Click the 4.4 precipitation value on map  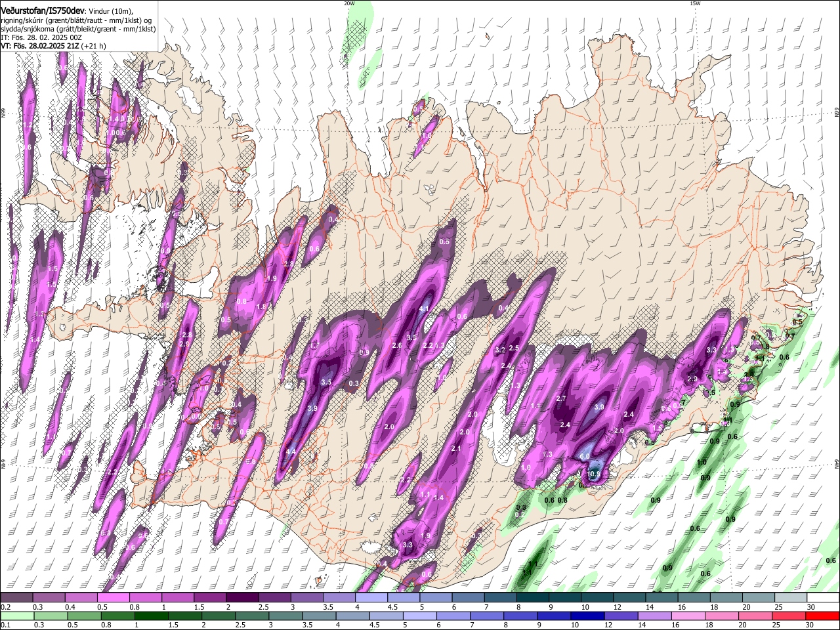click(x=290, y=451)
